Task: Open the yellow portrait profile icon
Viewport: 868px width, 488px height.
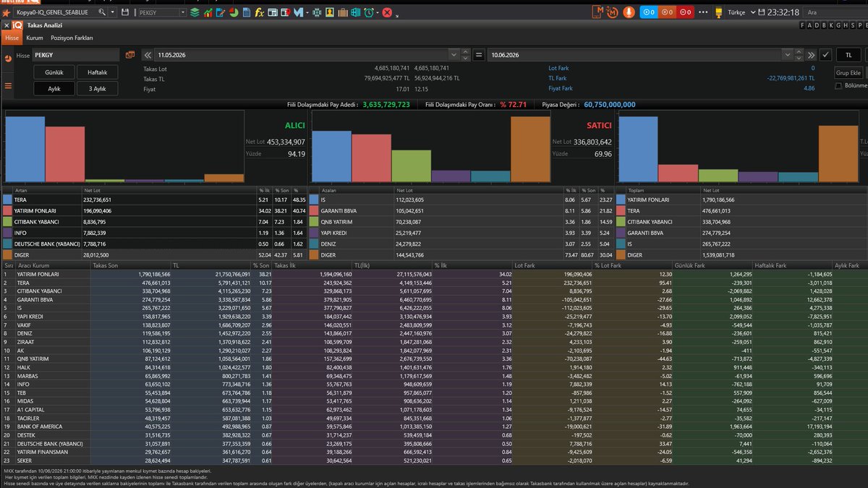Action: click(x=330, y=12)
